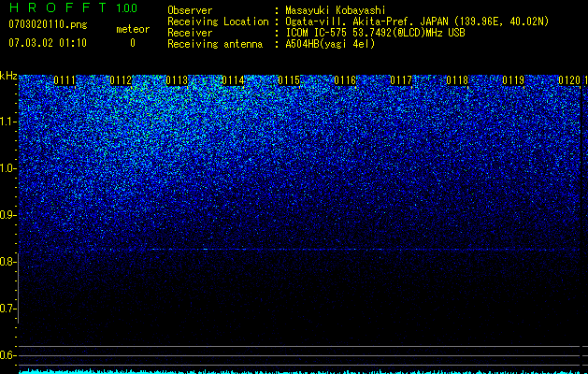Click the kHz axis unit label
Screen dimensions: 588x374
(8, 76)
